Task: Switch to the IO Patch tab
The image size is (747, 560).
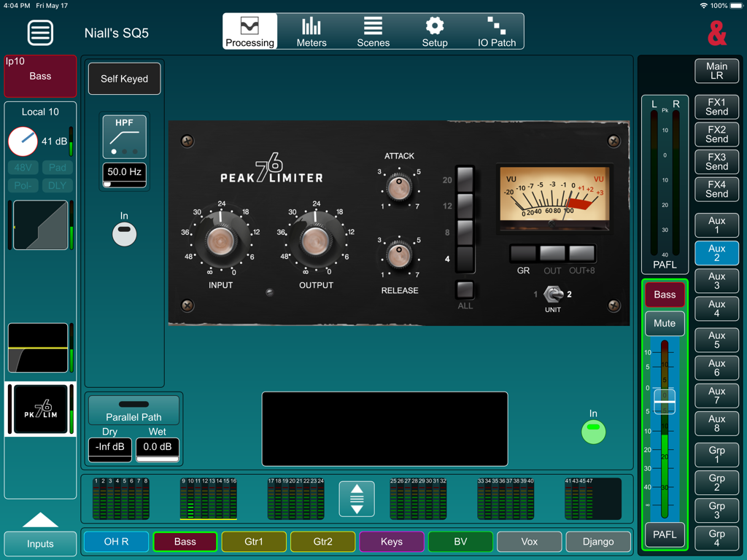Action: (496, 31)
